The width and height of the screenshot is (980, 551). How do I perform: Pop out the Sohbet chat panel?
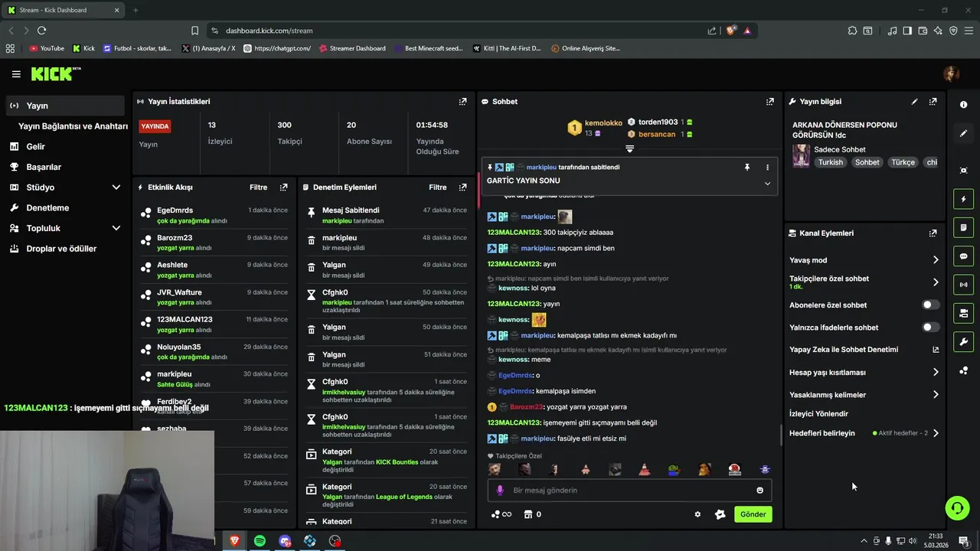pyautogui.click(x=769, y=101)
